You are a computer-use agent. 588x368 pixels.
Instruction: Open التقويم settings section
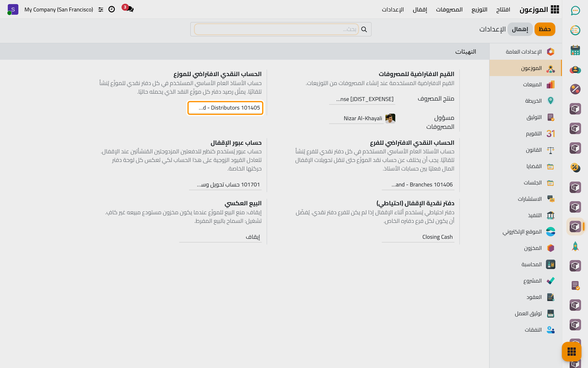[526, 133]
